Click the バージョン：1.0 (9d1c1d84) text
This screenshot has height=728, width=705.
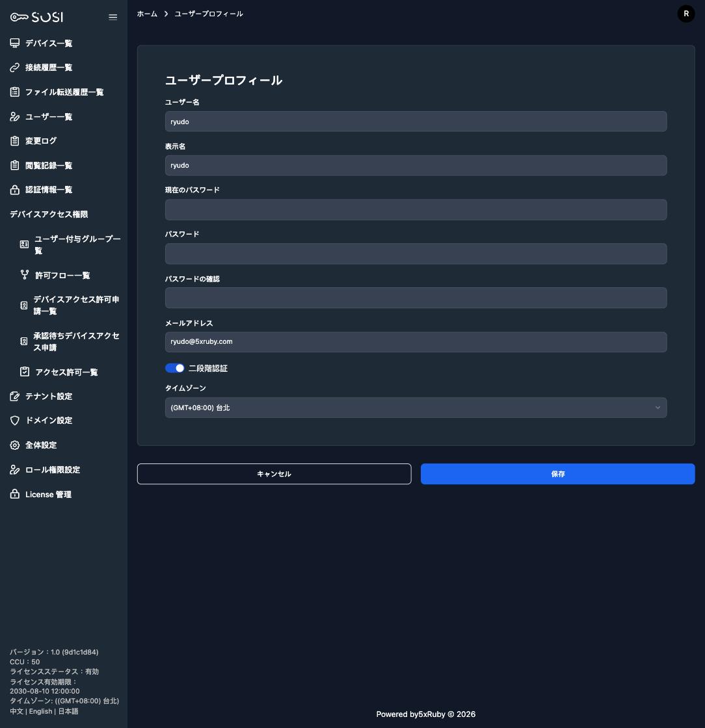click(54, 652)
